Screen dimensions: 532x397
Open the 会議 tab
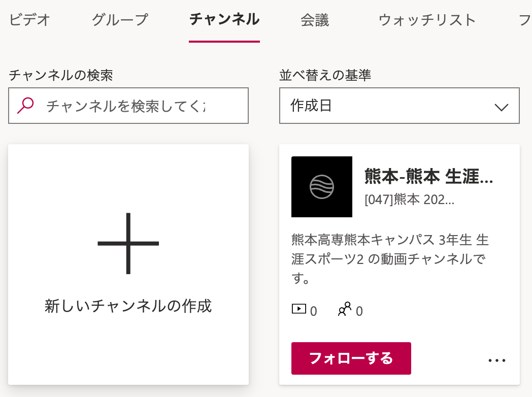pyautogui.click(x=315, y=20)
